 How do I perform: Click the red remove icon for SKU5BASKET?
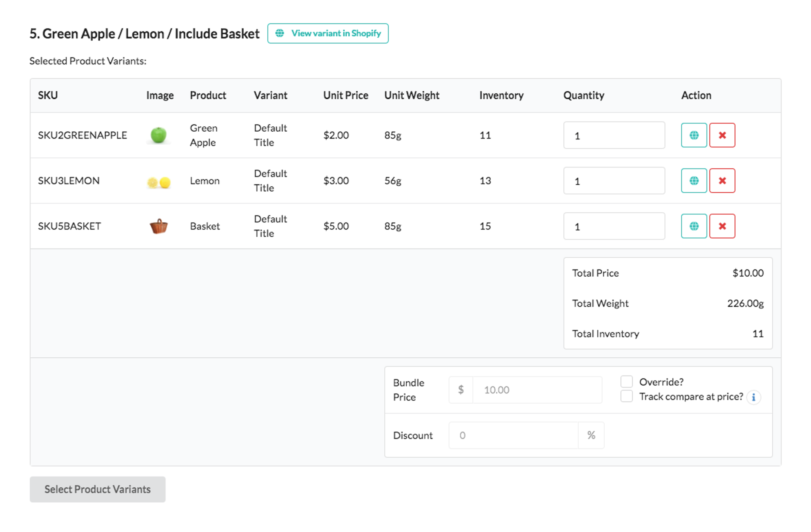[x=723, y=226]
